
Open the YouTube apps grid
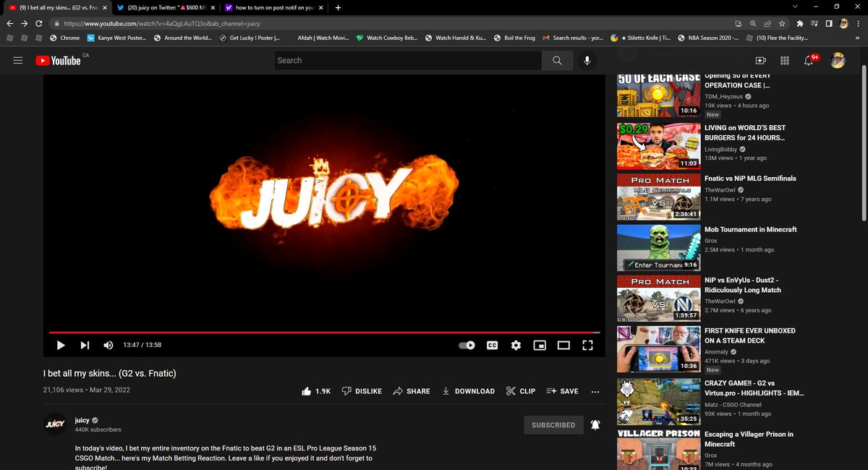[785, 61]
